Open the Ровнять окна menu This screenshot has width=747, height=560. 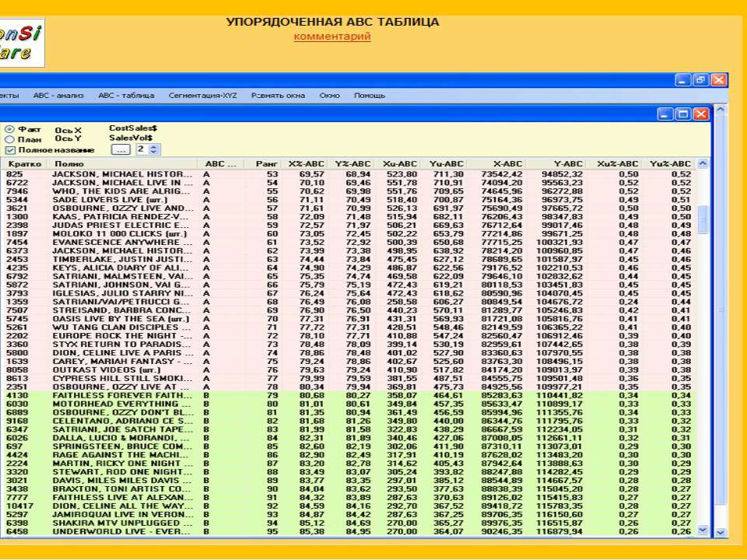(278, 95)
